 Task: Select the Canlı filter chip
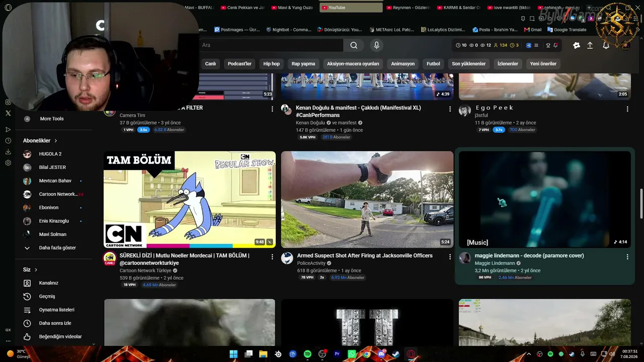pyautogui.click(x=210, y=64)
